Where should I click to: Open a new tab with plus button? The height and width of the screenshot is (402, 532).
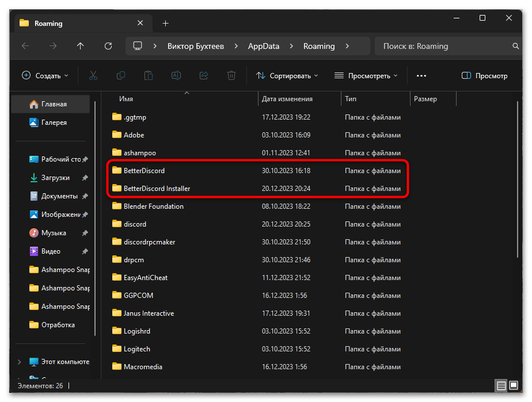(165, 23)
